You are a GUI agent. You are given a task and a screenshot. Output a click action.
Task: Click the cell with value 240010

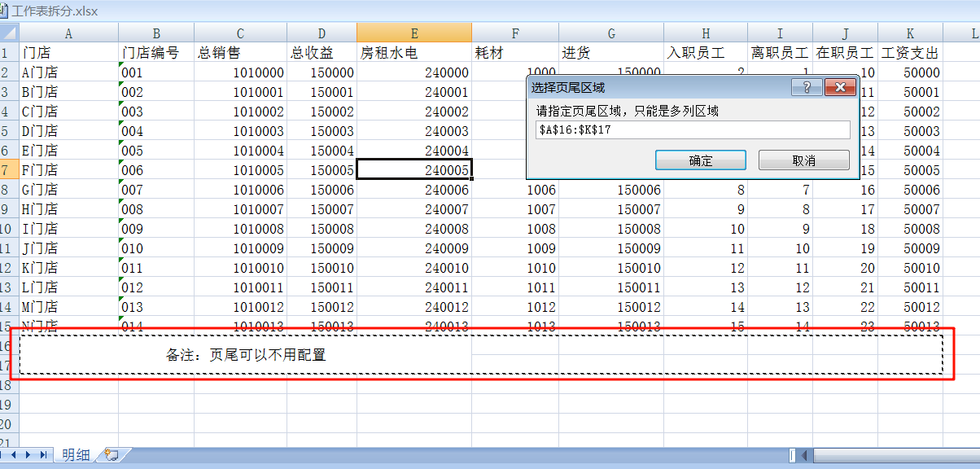(414, 268)
